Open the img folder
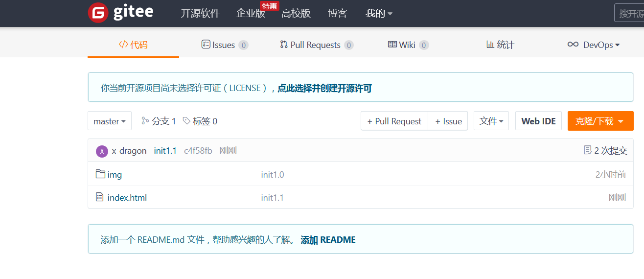 [115, 174]
